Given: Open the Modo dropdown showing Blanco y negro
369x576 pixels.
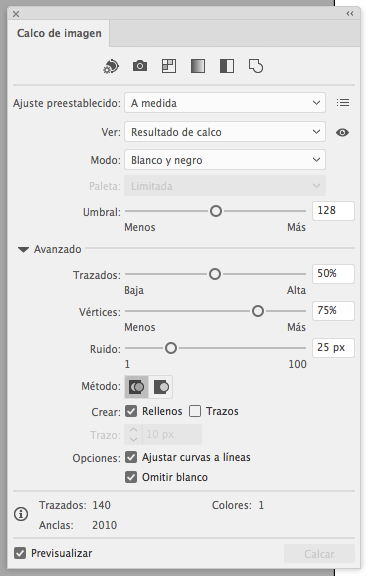Looking at the screenshot, I should point(225,160).
